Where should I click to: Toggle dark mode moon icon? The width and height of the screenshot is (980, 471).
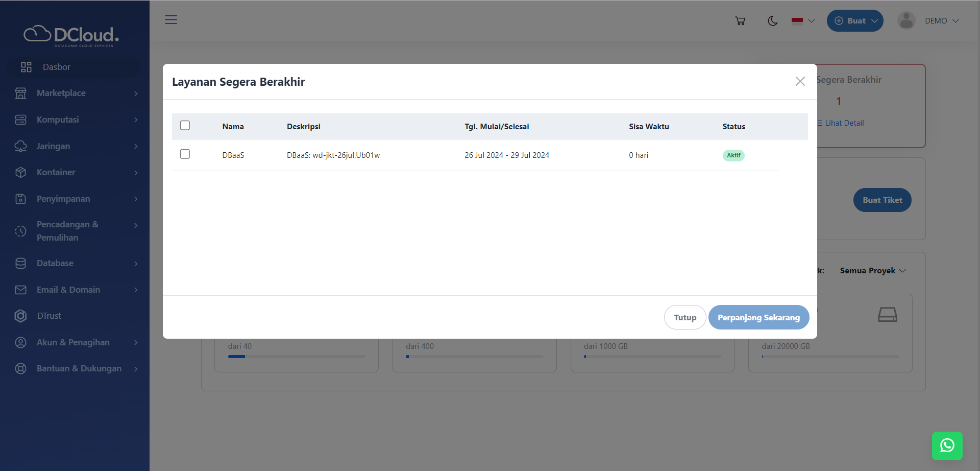coord(772,21)
